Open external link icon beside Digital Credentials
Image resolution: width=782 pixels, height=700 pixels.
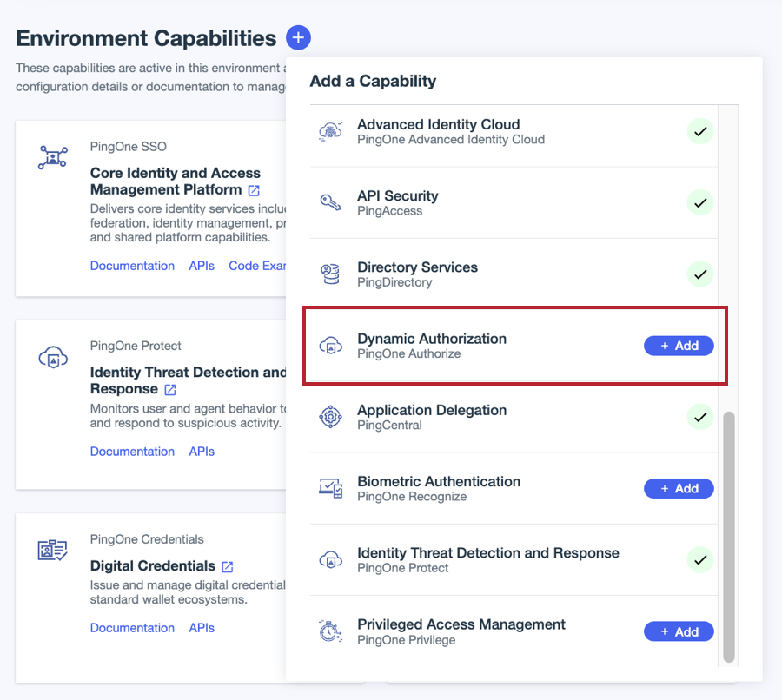pyautogui.click(x=228, y=566)
